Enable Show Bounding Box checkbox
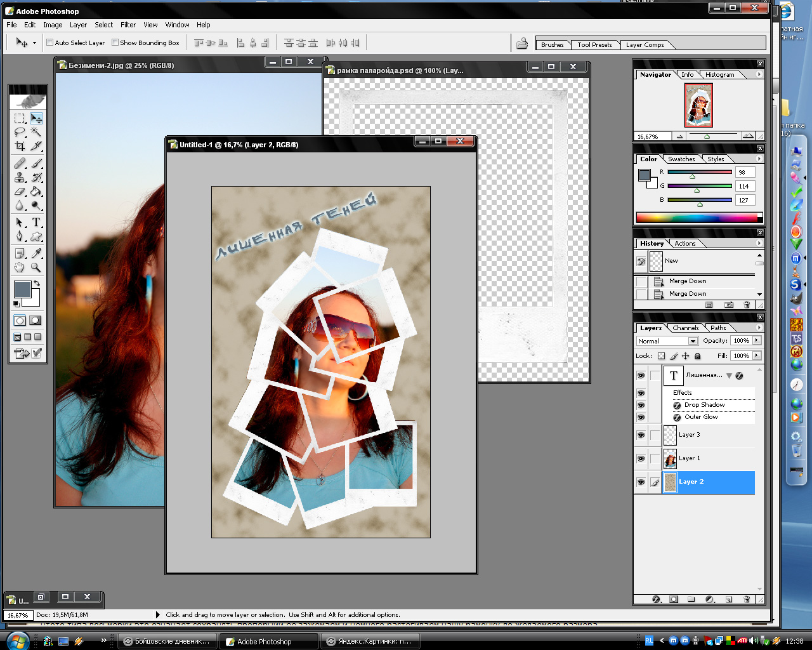Image resolution: width=812 pixels, height=650 pixels. 115,43
